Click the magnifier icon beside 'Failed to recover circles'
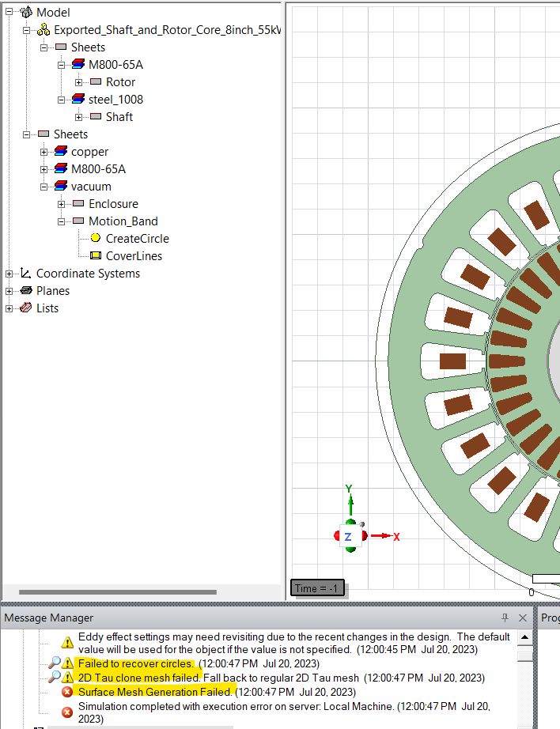Image resolution: width=560 pixels, height=729 pixels. 55,662
